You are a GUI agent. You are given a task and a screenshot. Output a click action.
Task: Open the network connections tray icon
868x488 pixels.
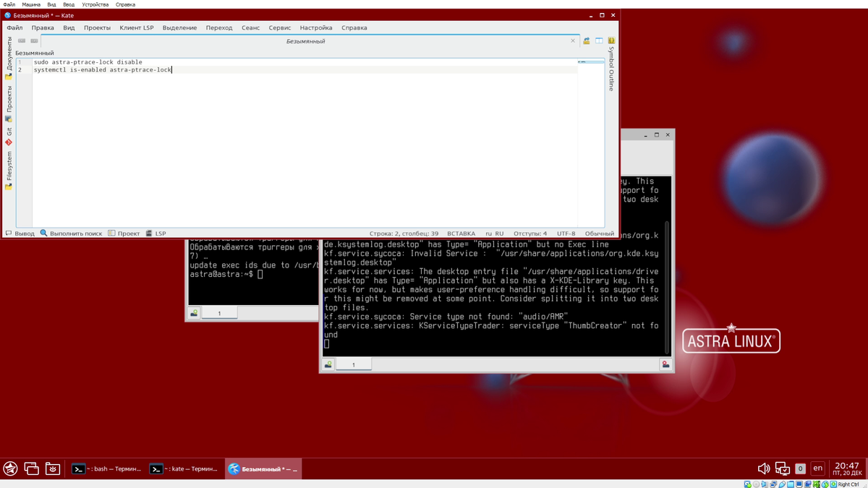tap(783, 468)
